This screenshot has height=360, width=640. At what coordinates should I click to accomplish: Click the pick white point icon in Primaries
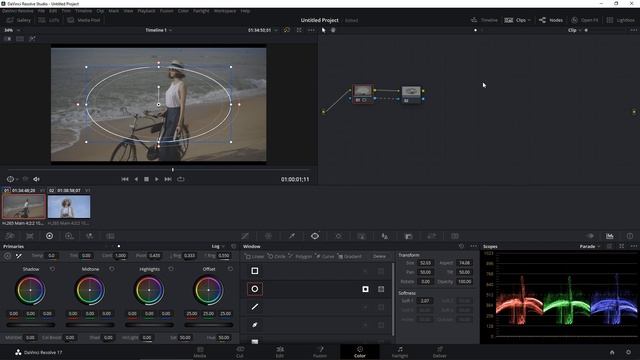point(19,256)
